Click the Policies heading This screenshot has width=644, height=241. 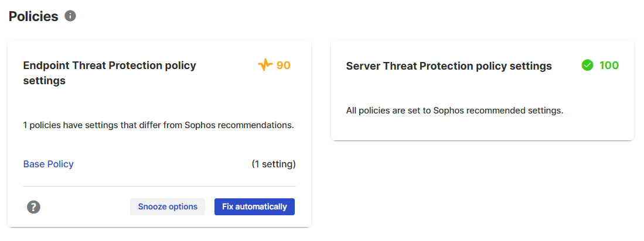point(33,16)
